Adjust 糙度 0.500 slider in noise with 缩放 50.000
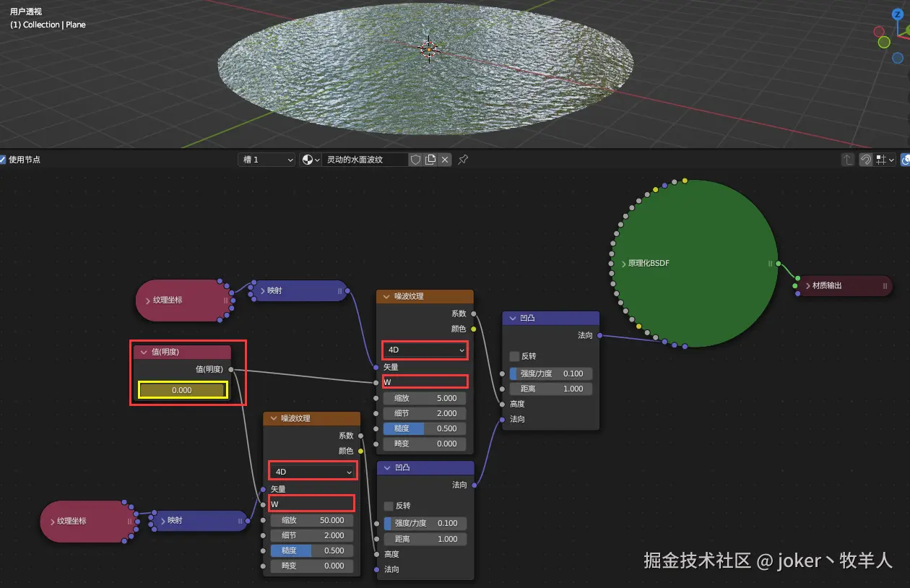This screenshot has height=588, width=910. [x=312, y=550]
